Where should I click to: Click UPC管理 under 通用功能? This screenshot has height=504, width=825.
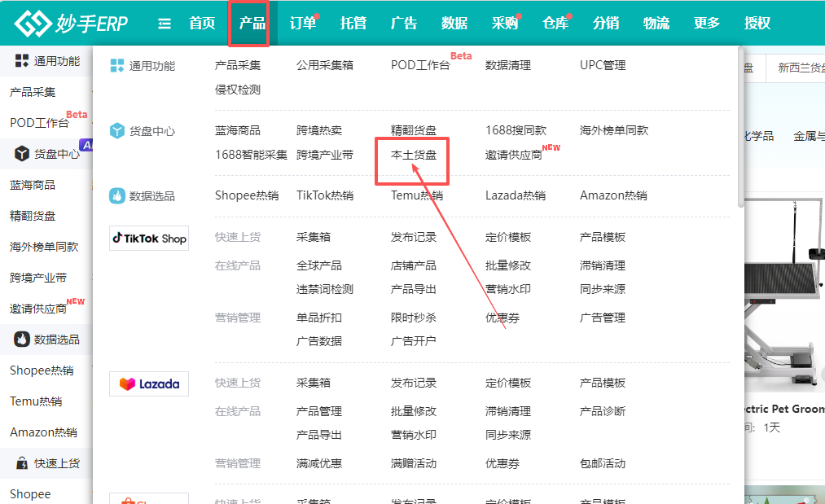coord(604,64)
